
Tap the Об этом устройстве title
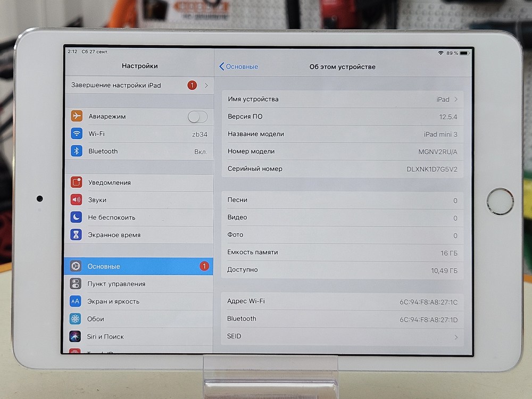coord(342,67)
